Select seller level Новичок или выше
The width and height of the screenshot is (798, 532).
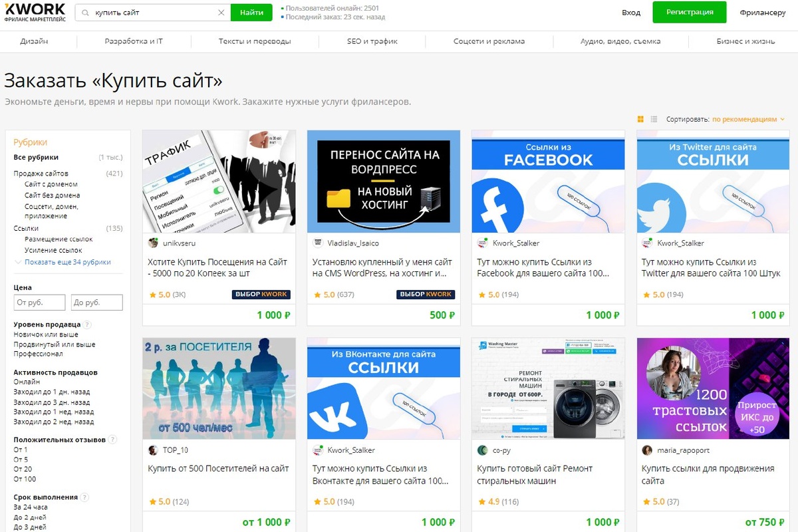pos(46,334)
